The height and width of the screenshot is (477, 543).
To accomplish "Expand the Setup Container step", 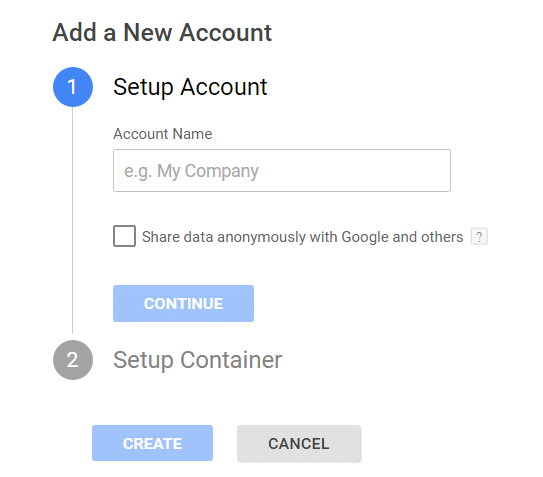I will coord(197,360).
